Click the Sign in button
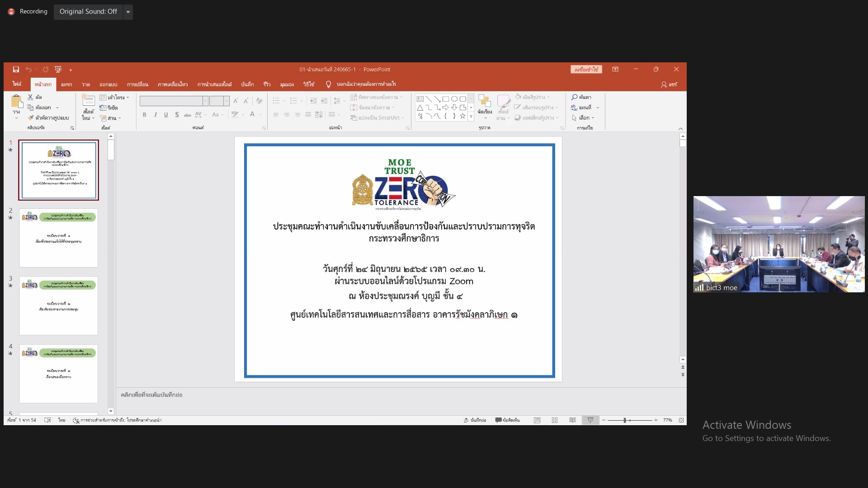This screenshot has height=488, width=868. coord(586,70)
